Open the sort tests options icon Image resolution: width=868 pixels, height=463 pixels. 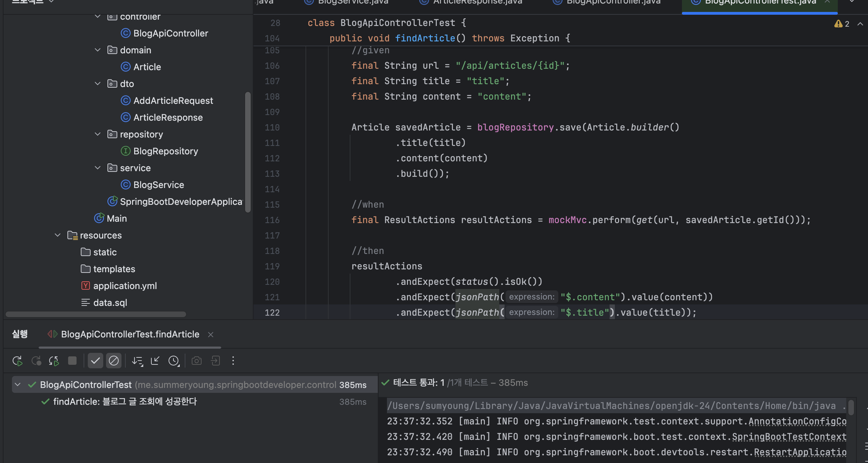click(137, 361)
